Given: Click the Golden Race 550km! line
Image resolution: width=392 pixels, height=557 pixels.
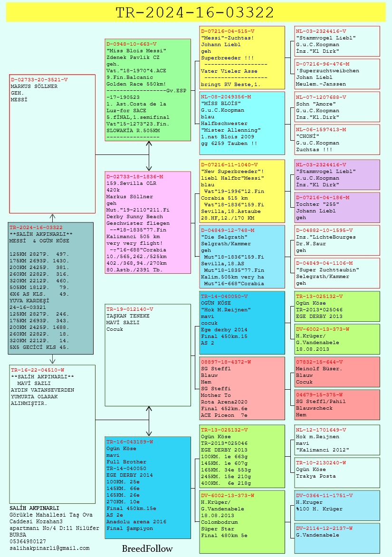Looking at the screenshot, I should [x=136, y=84].
